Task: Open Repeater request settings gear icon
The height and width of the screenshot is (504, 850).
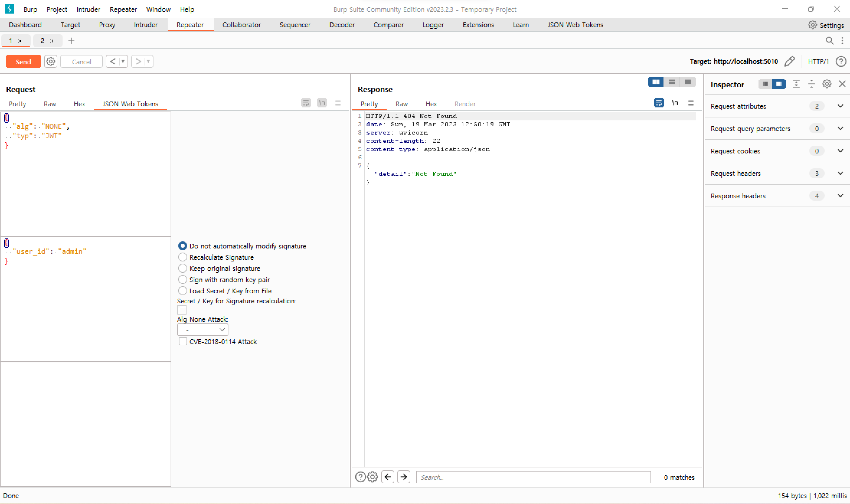Action: [x=50, y=61]
